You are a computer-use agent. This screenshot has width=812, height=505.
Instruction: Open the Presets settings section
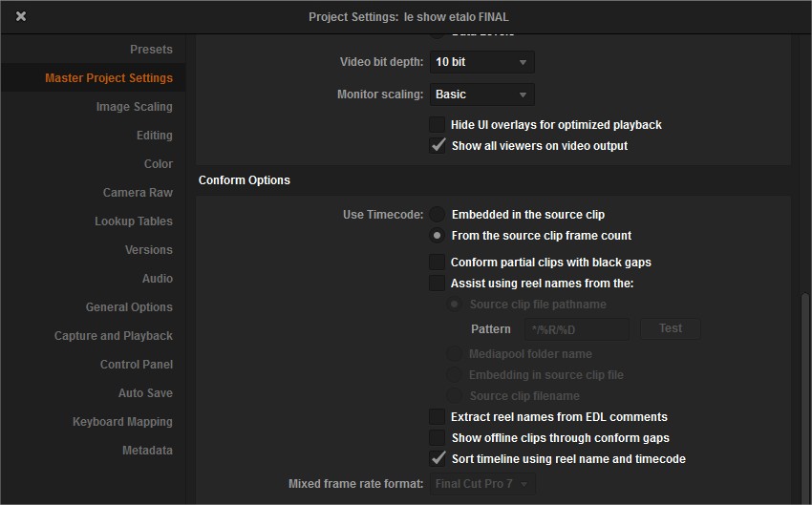point(151,50)
